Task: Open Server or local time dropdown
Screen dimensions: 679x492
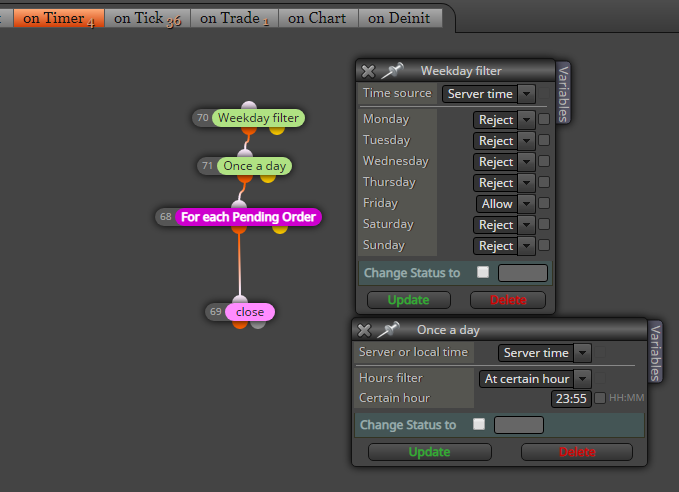Action: (x=544, y=353)
